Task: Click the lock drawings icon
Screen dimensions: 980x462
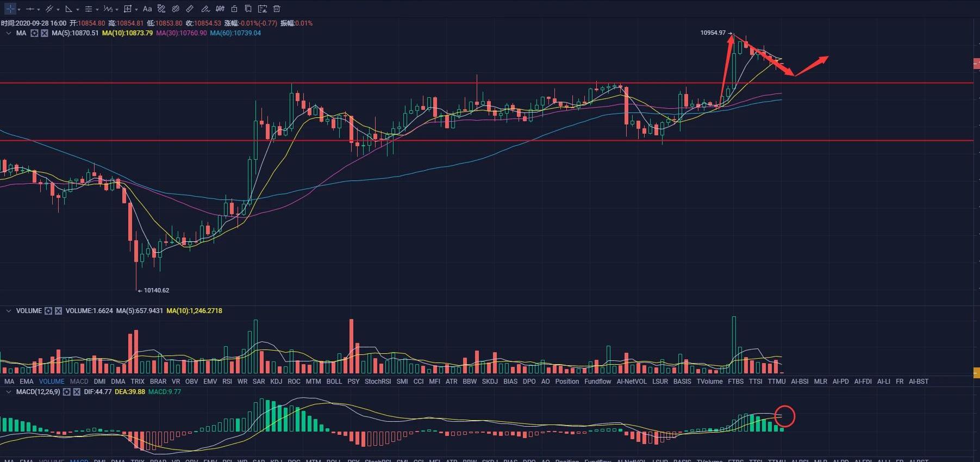Action: coord(234,9)
